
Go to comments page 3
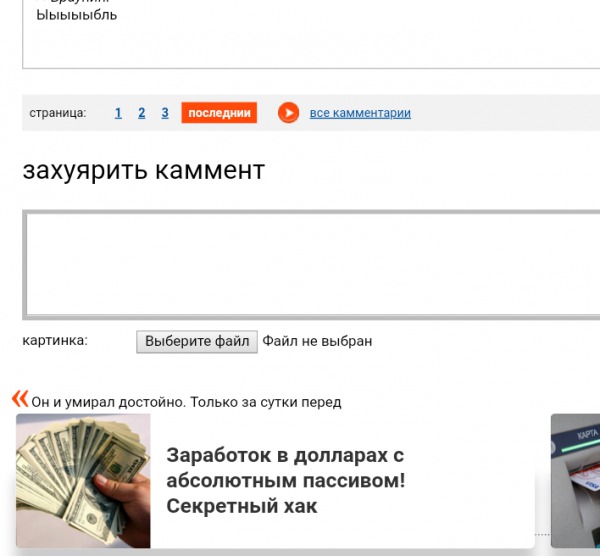(165, 113)
